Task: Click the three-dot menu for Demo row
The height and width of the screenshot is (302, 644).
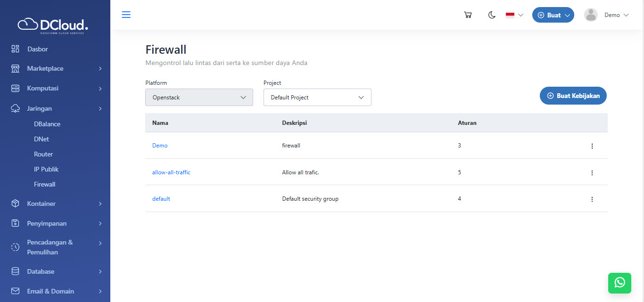Action: point(592,146)
